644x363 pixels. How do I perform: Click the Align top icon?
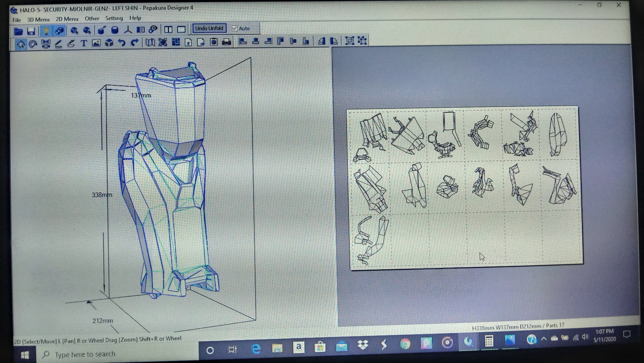[281, 41]
